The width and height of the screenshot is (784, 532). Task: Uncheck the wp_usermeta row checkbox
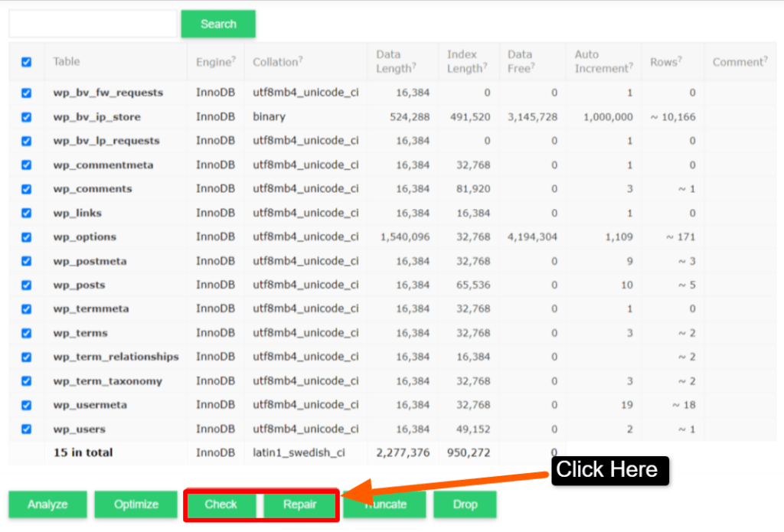(x=27, y=405)
